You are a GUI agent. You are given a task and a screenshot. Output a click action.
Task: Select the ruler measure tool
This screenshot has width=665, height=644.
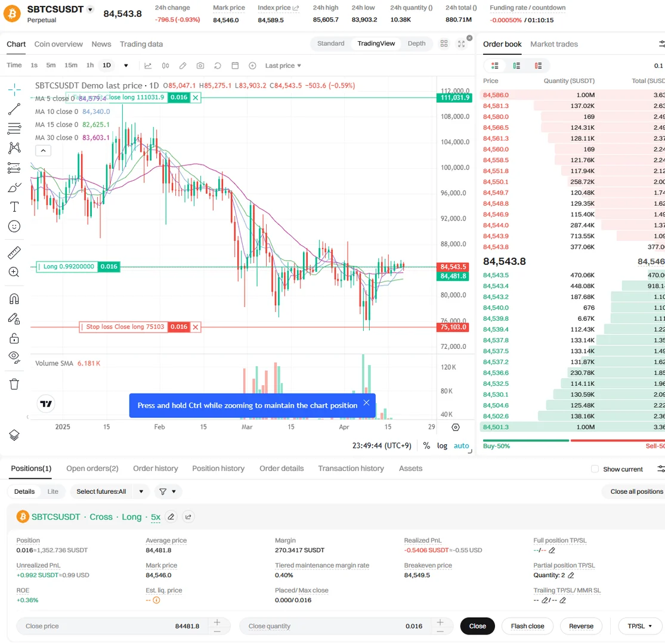coord(14,253)
